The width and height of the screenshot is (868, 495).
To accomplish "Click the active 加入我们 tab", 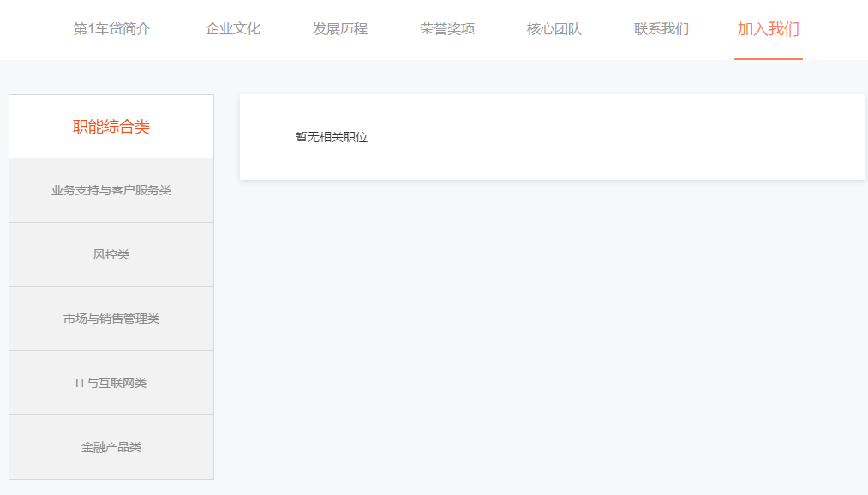I will click(x=769, y=29).
